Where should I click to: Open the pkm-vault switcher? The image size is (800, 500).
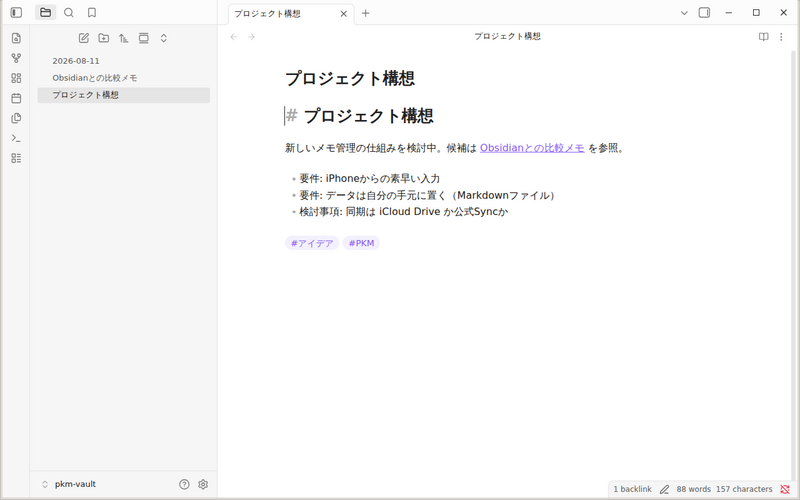[68, 484]
